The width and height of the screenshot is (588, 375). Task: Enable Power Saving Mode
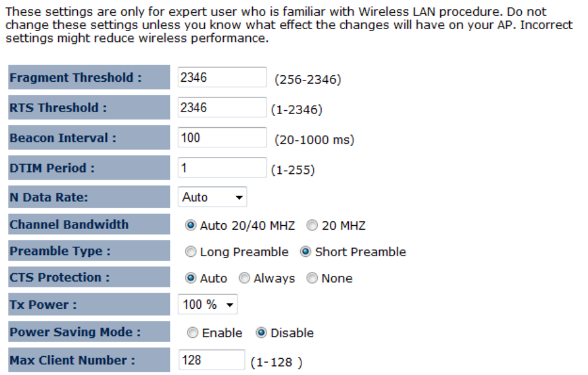click(193, 333)
